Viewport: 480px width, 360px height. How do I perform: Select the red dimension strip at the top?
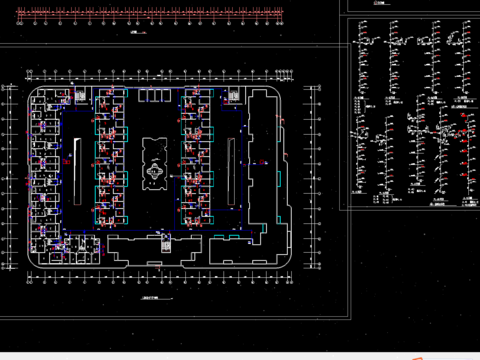click(x=150, y=16)
